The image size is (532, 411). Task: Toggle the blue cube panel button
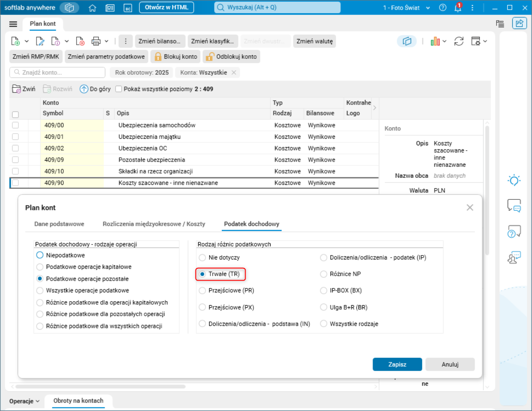pos(407,41)
